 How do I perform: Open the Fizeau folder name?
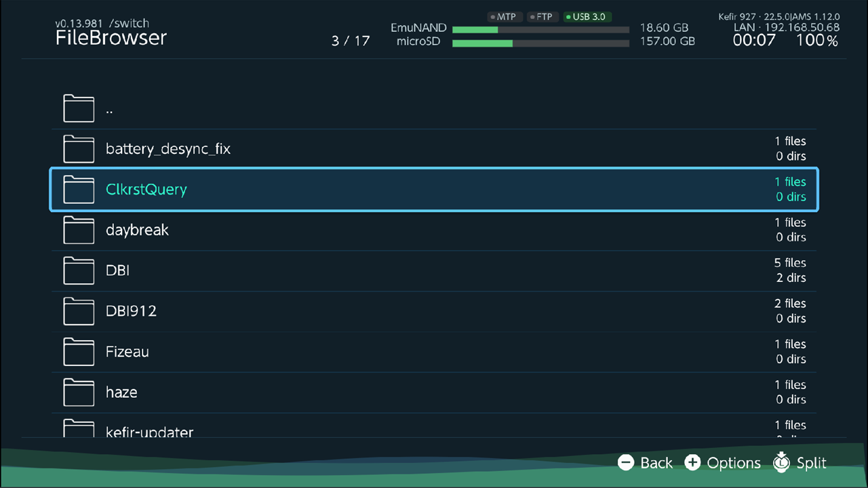click(127, 352)
